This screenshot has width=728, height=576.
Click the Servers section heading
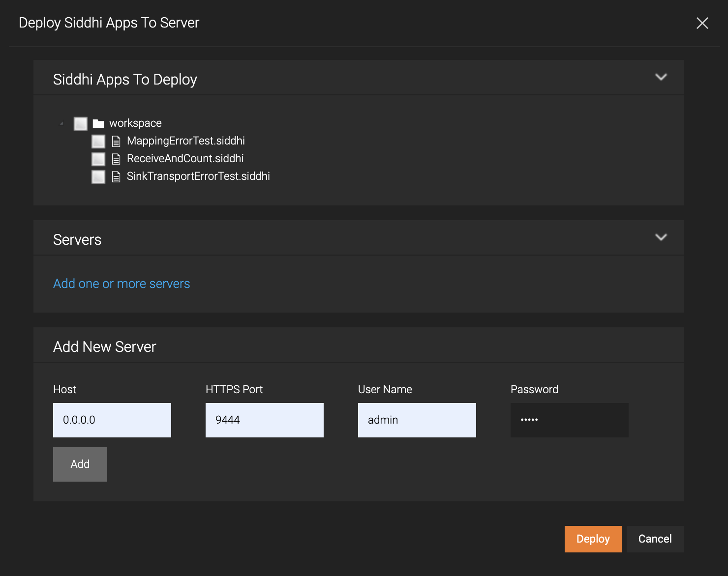[x=77, y=239]
